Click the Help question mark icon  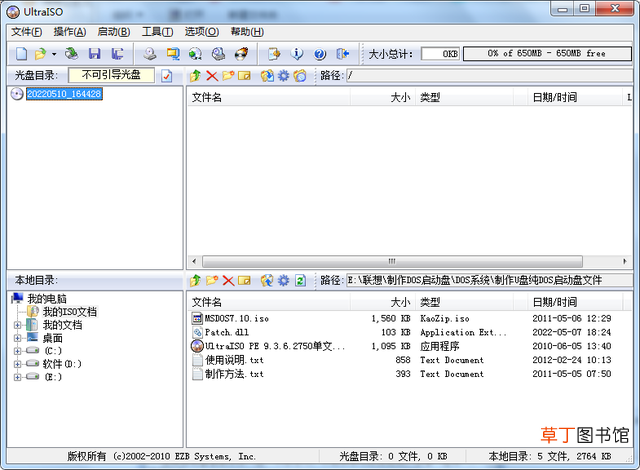[x=320, y=53]
